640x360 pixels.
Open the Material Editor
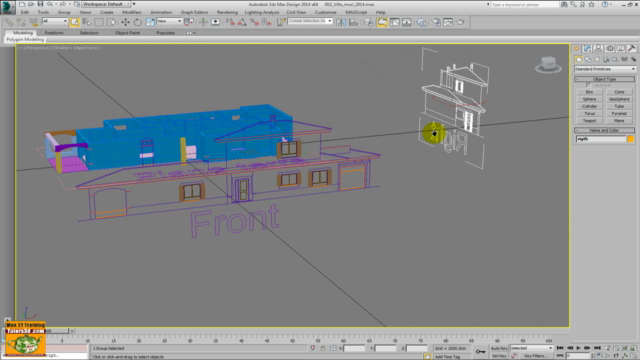(421, 22)
